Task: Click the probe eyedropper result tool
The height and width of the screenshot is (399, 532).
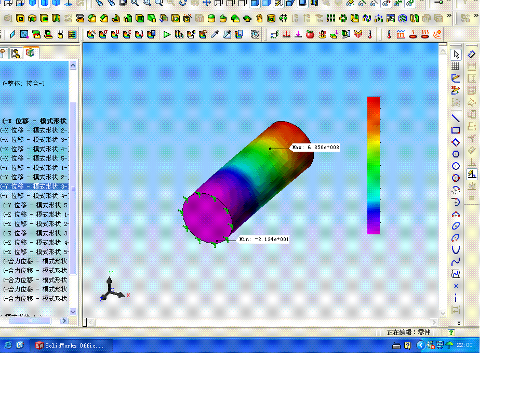Action: coord(215,34)
